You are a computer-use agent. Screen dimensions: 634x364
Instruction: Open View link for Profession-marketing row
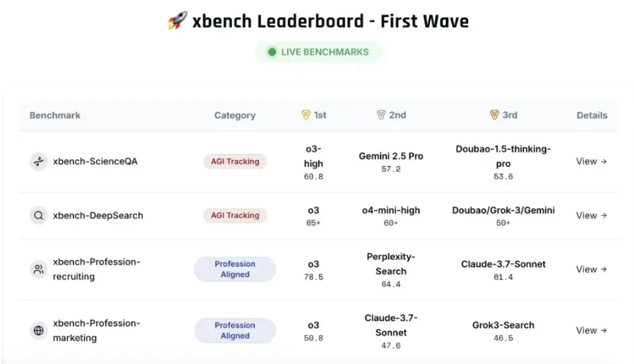pos(592,330)
